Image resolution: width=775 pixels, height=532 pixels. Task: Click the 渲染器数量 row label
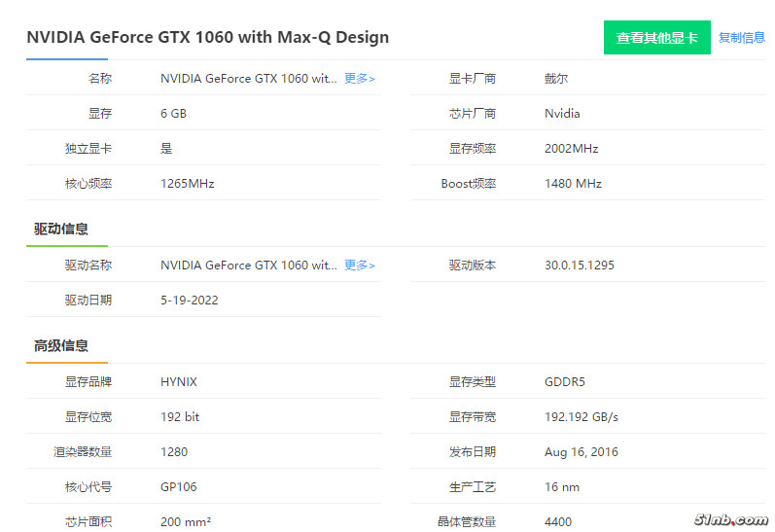(x=83, y=452)
